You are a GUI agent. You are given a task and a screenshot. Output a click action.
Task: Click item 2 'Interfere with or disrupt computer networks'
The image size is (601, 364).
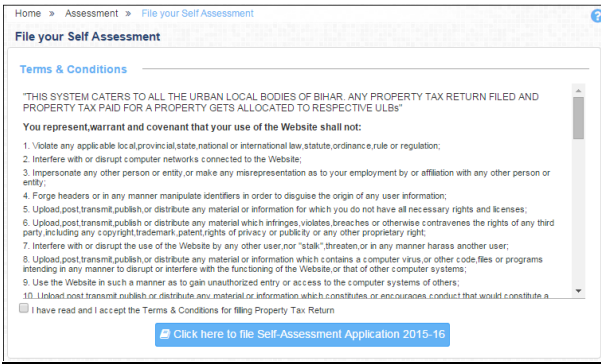pyautogui.click(x=162, y=159)
